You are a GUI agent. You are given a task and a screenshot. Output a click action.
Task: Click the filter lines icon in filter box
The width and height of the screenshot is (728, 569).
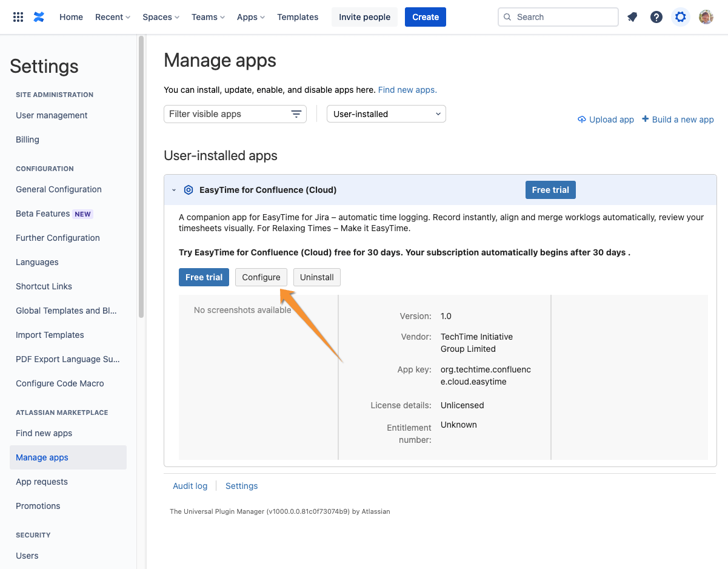[x=296, y=114]
